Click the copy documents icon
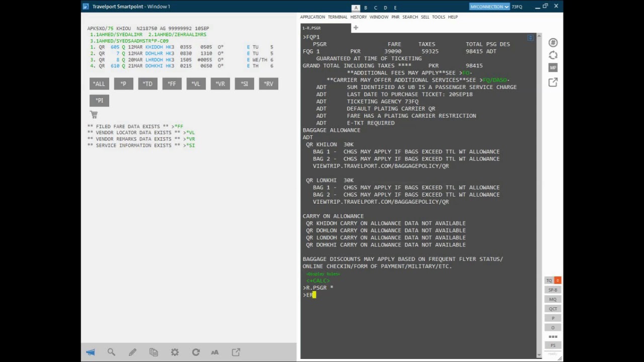Viewport: 644px width, 362px height. [x=153, y=352]
